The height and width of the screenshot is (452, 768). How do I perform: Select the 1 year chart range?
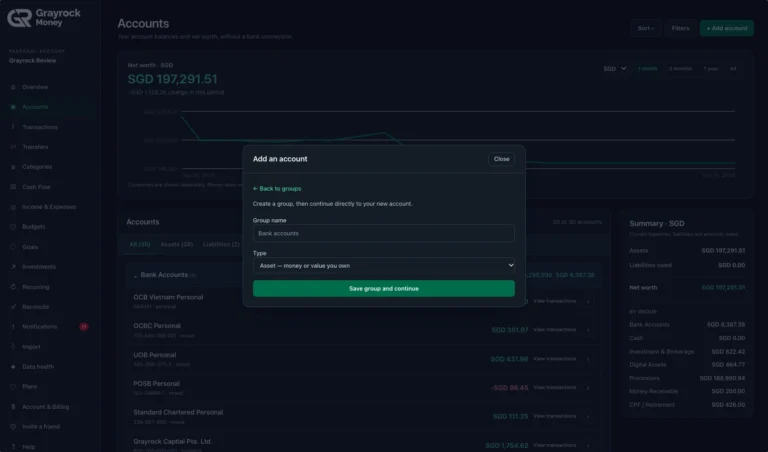point(711,69)
